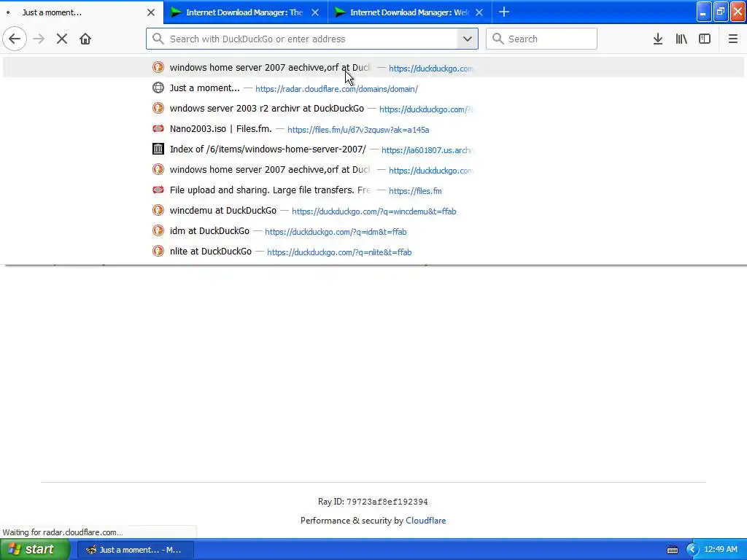This screenshot has height=560, width=747.
Task: Go back to the previous page
Action: pos(15,39)
